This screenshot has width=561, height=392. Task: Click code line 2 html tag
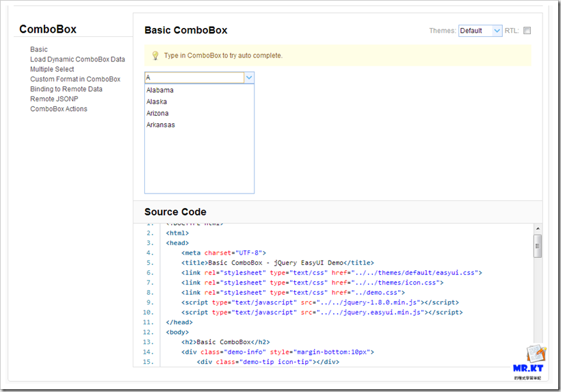point(177,233)
